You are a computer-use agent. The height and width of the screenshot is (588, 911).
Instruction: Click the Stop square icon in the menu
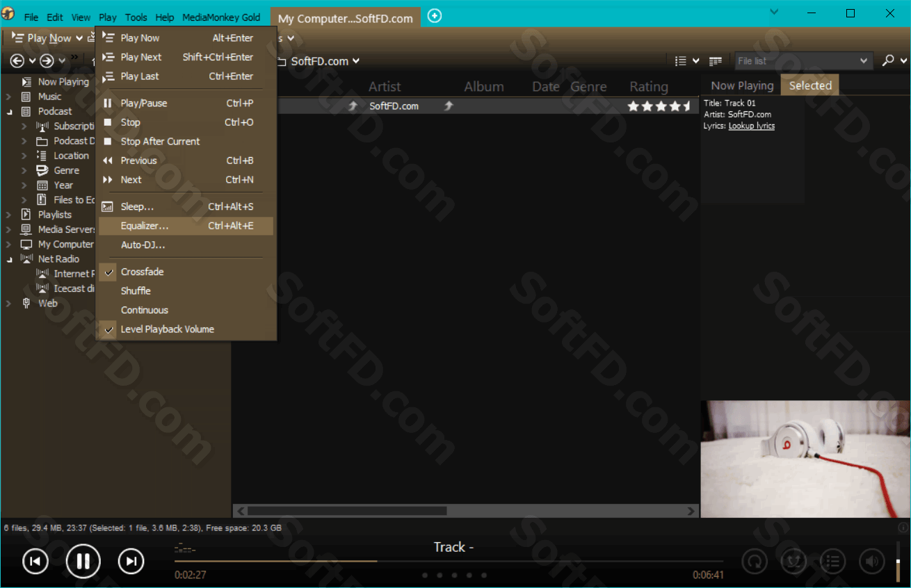[x=108, y=122]
